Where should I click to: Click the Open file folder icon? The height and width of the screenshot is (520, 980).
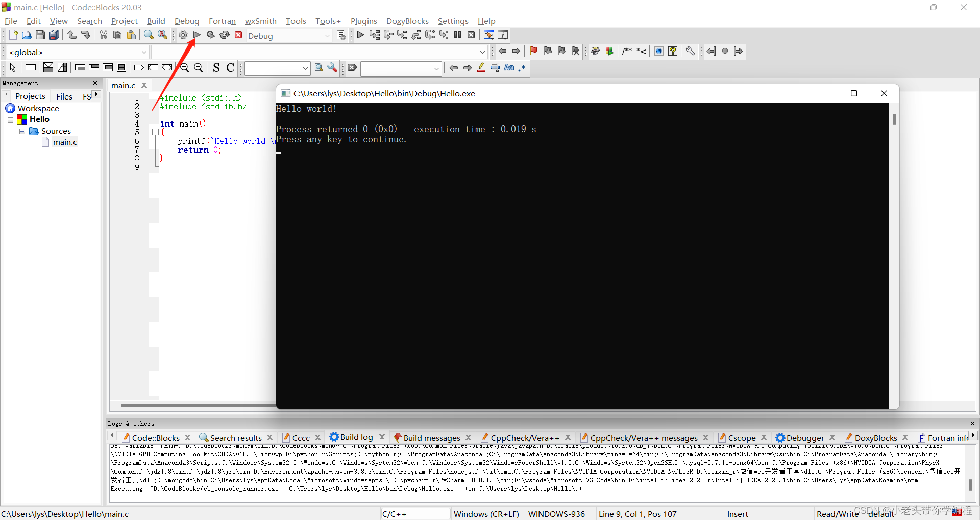[x=27, y=35]
